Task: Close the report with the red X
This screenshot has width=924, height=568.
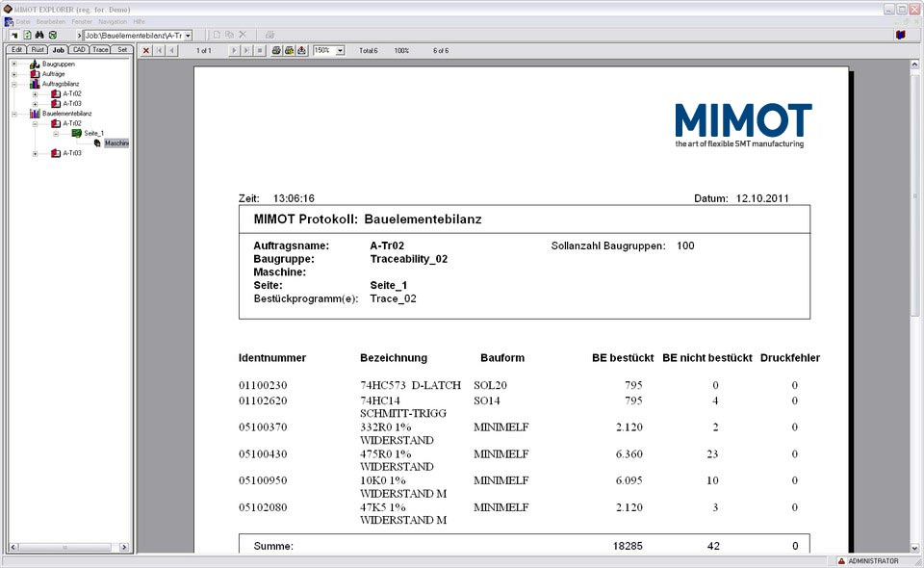Action: pos(146,51)
